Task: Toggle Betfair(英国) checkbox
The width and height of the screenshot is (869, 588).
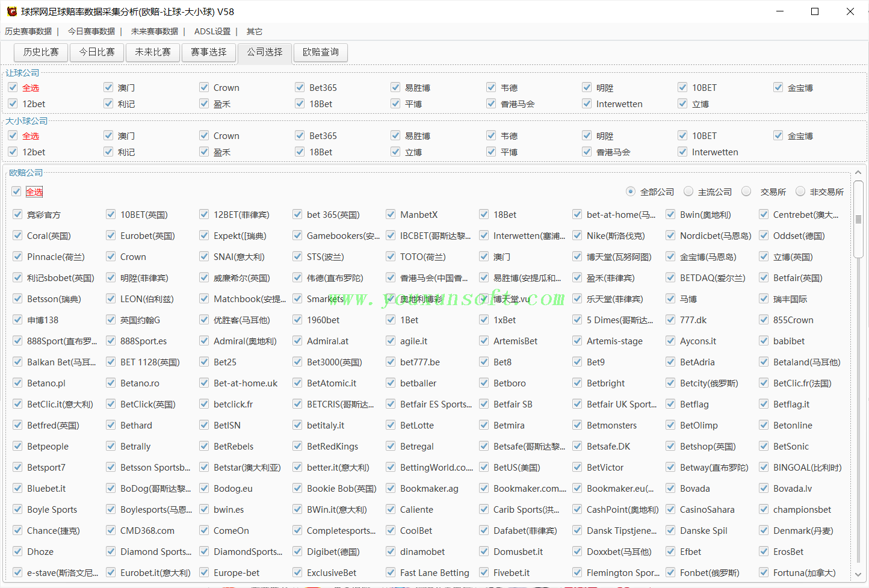Action: click(764, 277)
